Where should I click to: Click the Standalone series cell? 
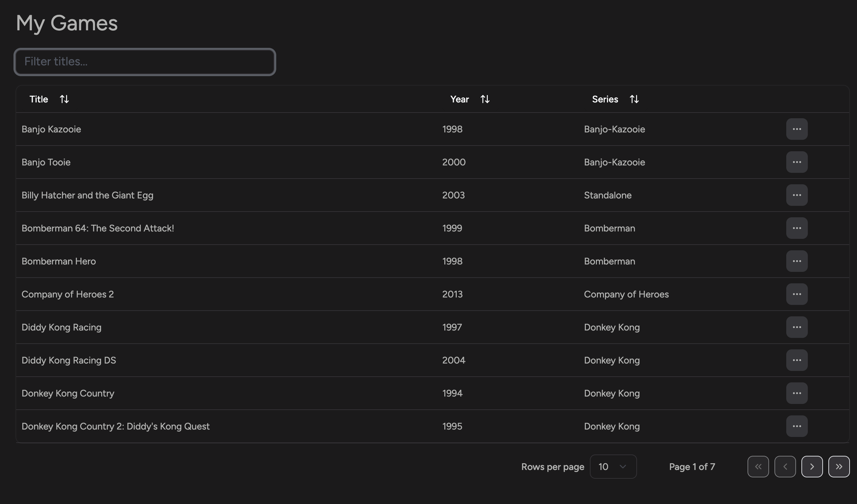pos(607,195)
